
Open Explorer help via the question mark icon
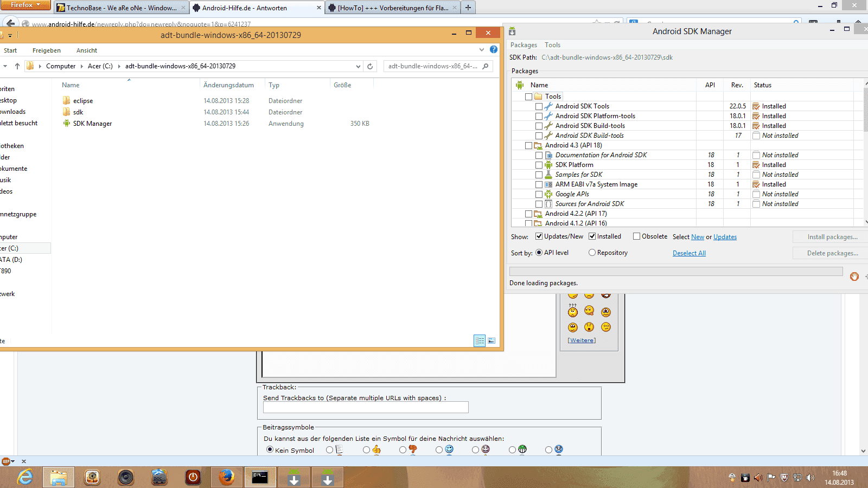(494, 49)
